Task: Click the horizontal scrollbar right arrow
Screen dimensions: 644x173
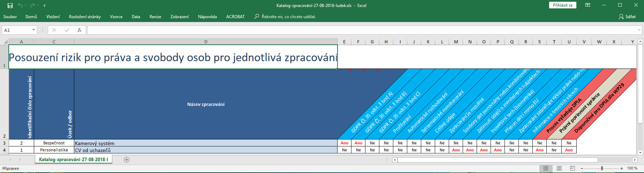Action: (635, 160)
